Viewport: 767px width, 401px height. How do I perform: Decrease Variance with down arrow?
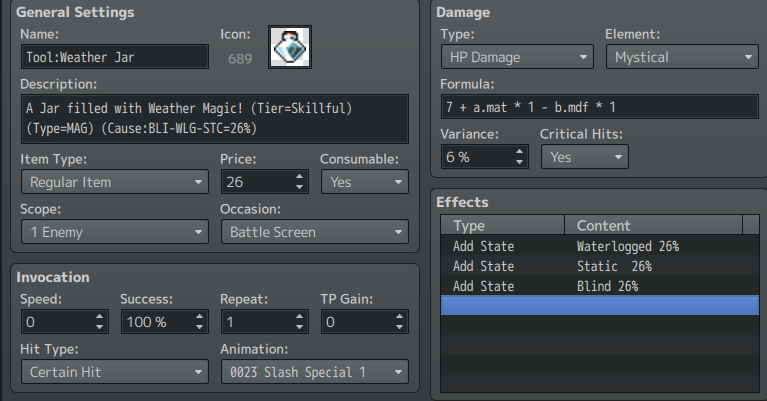pyautogui.click(x=520, y=162)
